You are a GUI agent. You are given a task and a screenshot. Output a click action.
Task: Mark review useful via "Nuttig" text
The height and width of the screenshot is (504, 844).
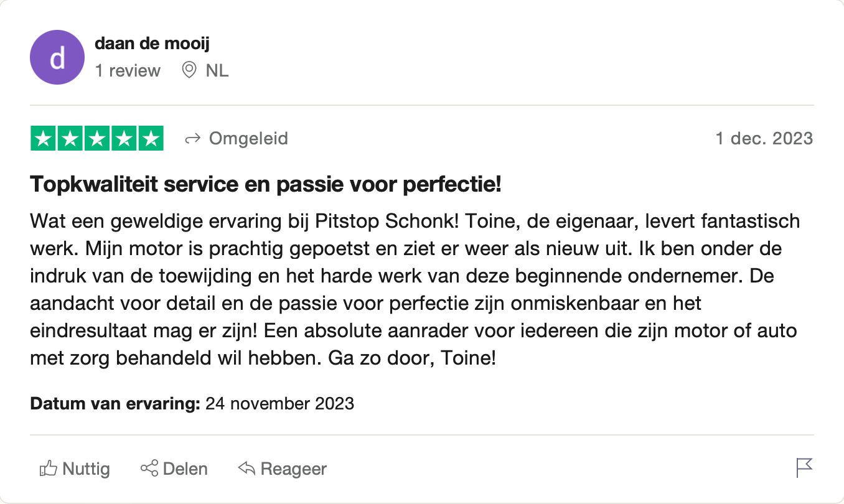[x=86, y=469]
